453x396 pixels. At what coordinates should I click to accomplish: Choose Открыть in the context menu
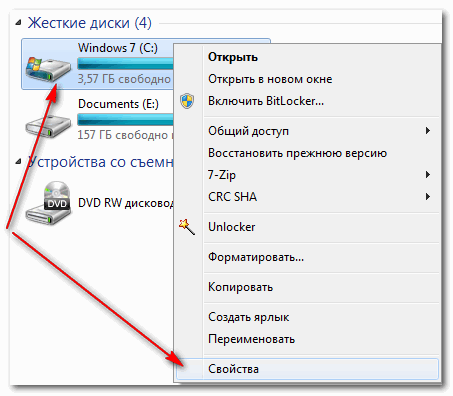(307, 57)
